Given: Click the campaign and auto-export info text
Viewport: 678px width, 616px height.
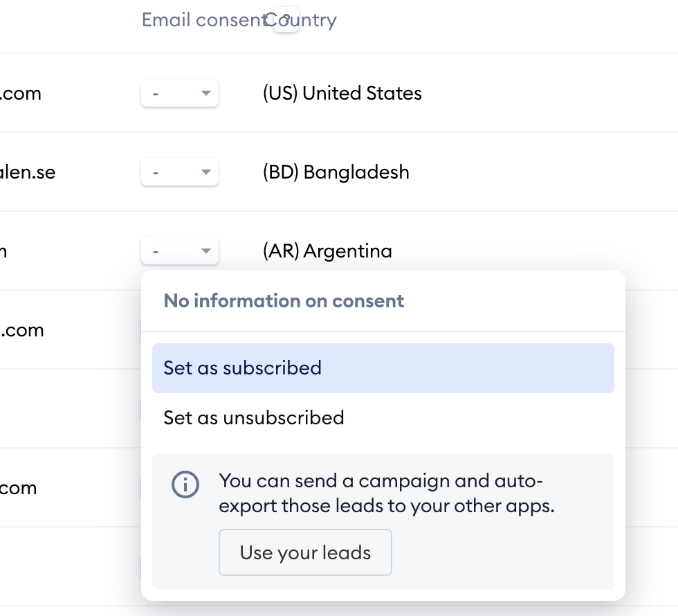Looking at the screenshot, I should pos(387,493).
